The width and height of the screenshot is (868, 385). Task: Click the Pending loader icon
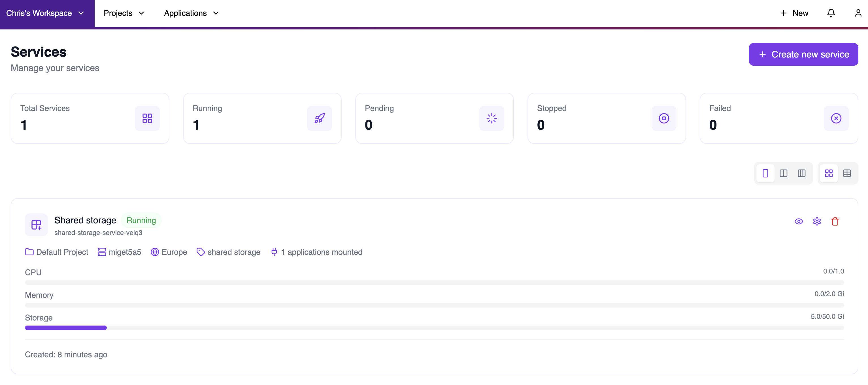click(x=491, y=118)
